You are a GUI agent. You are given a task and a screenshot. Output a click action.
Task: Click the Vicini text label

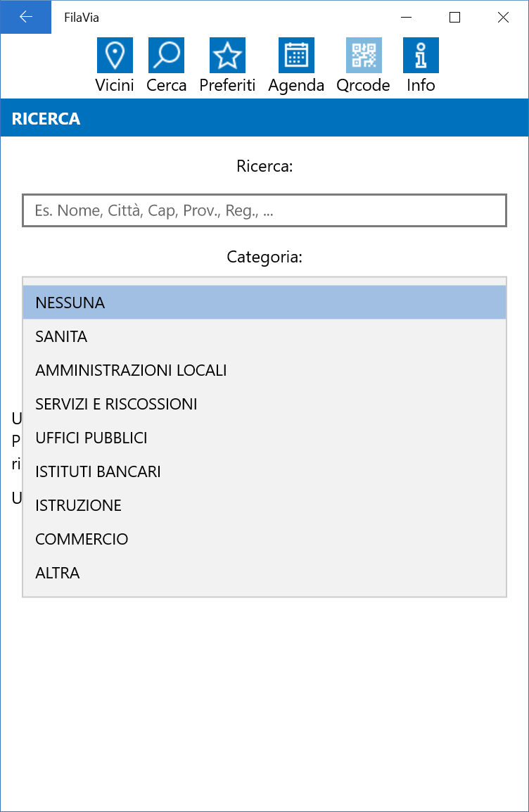[115, 85]
